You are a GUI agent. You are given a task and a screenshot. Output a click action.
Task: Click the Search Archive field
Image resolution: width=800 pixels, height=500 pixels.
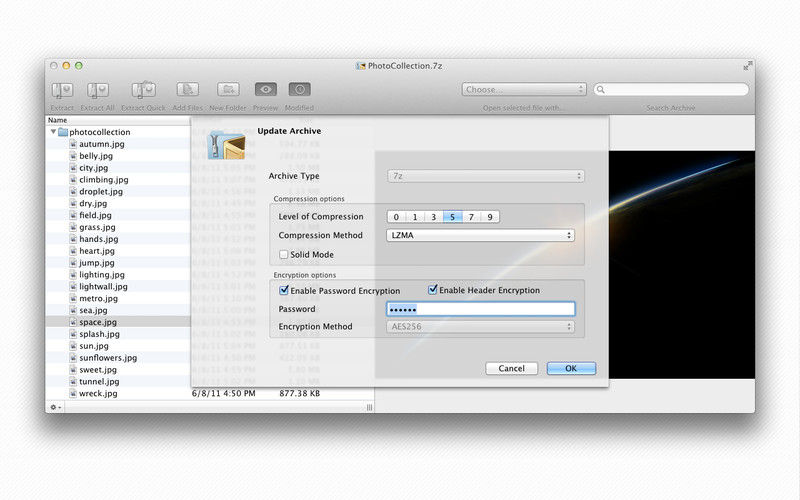671,89
